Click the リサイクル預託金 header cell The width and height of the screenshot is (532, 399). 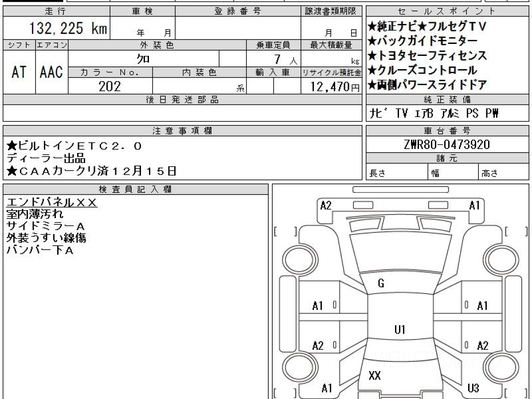pos(332,72)
